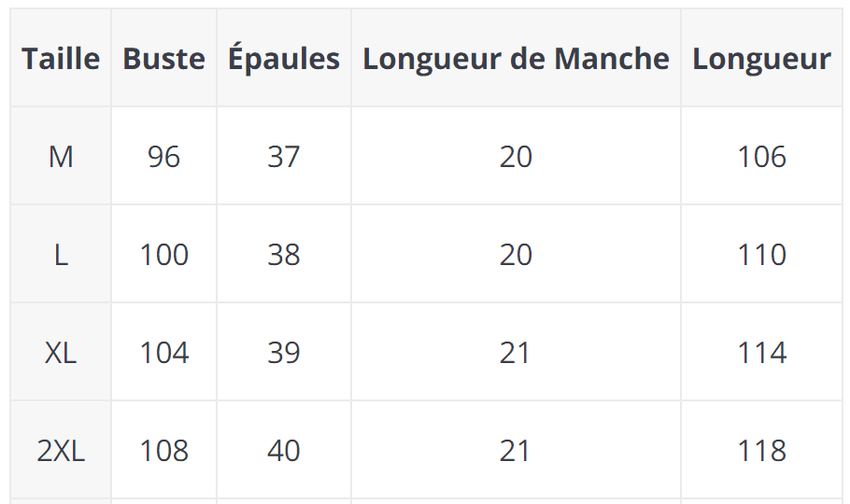This screenshot has width=850, height=504.
Task: Click shoulder value 40
Action: point(284,451)
